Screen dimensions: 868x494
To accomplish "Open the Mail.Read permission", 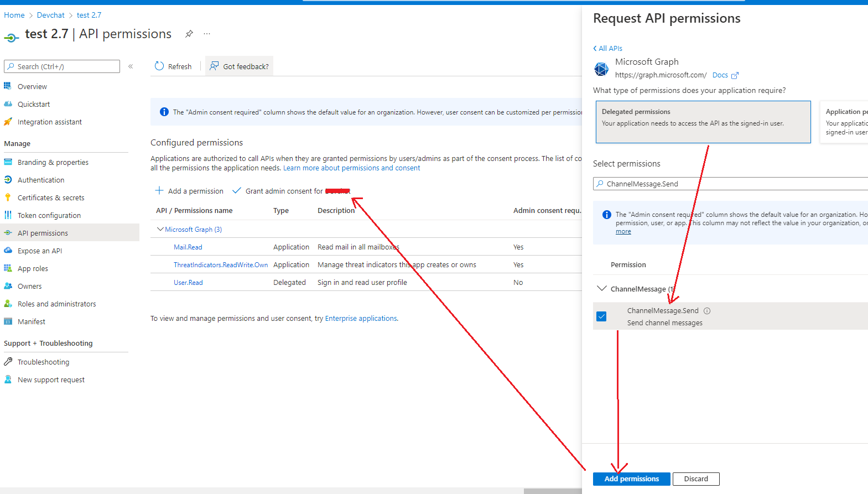I will coord(188,247).
